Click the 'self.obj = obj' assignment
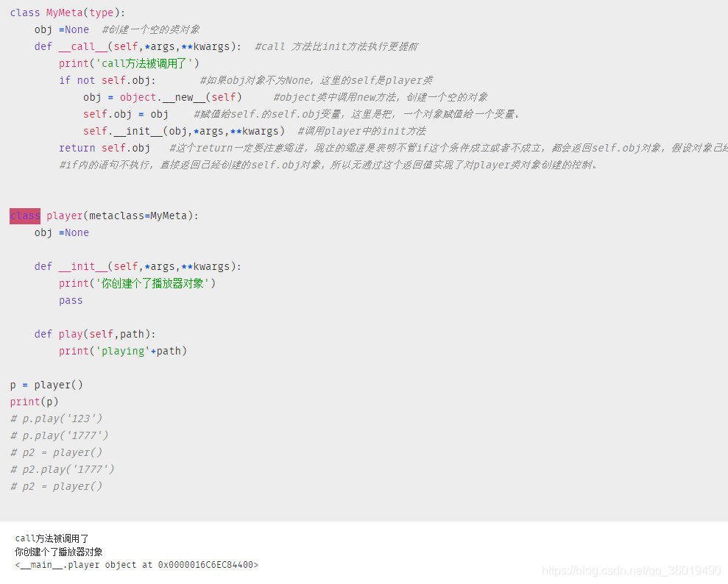 point(126,115)
